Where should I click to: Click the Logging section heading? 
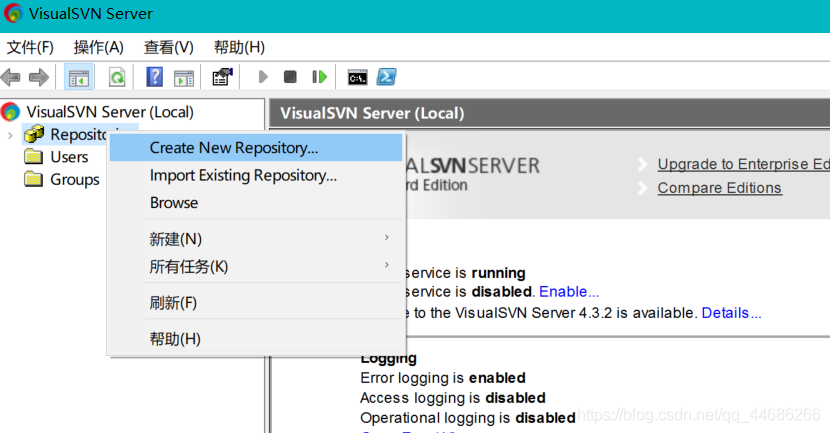389,359
